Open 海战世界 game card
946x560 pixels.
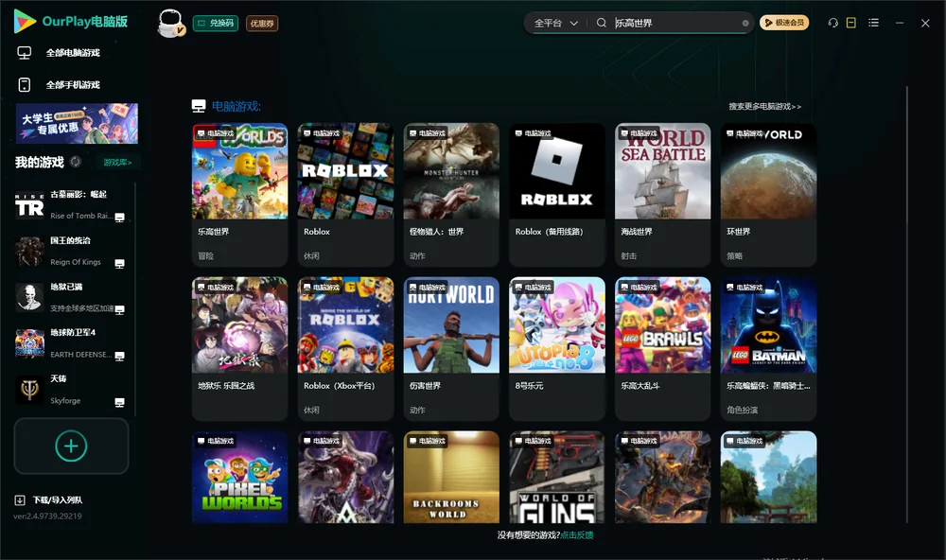click(x=662, y=195)
